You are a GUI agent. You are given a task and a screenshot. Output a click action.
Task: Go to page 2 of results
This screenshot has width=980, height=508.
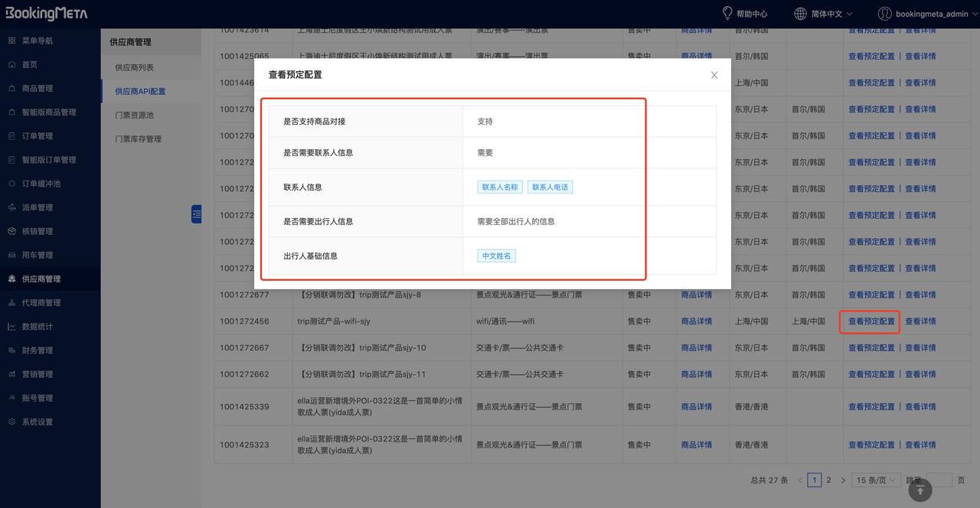click(828, 480)
